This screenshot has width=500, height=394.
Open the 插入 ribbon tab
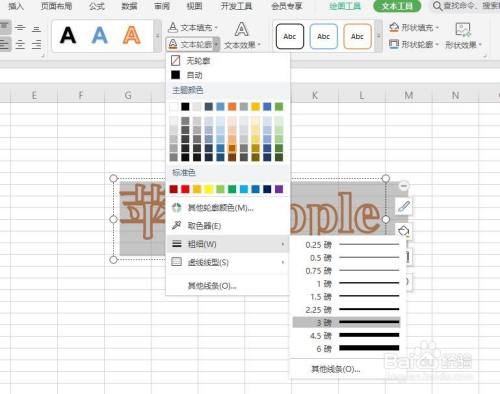click(x=16, y=6)
